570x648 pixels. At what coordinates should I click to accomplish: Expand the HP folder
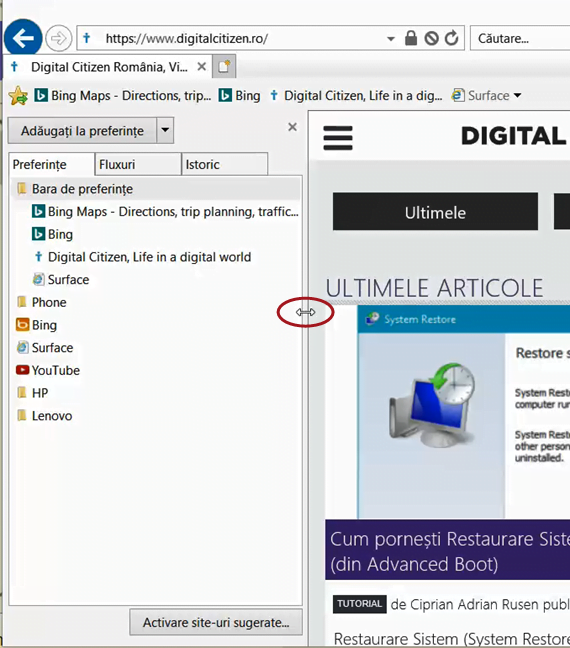coord(32,393)
